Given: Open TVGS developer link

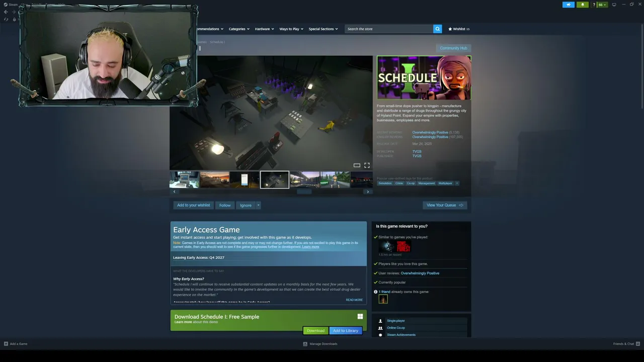Looking at the screenshot, I should (417, 151).
